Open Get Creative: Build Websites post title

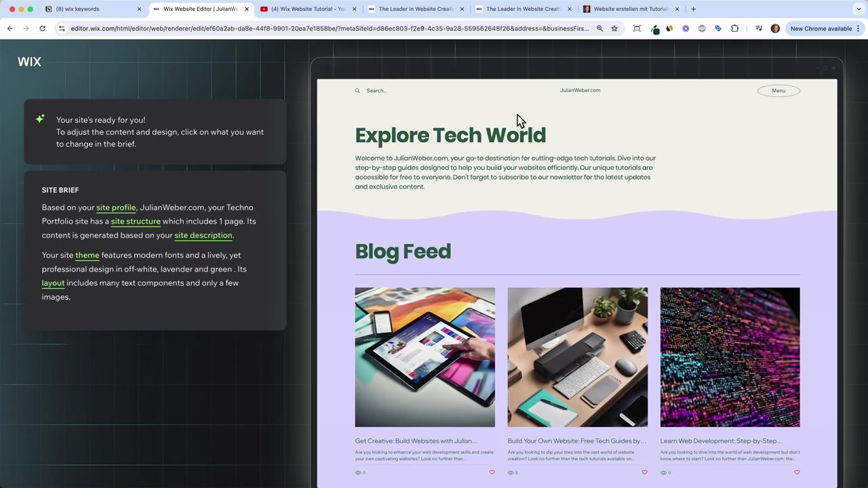(x=416, y=441)
